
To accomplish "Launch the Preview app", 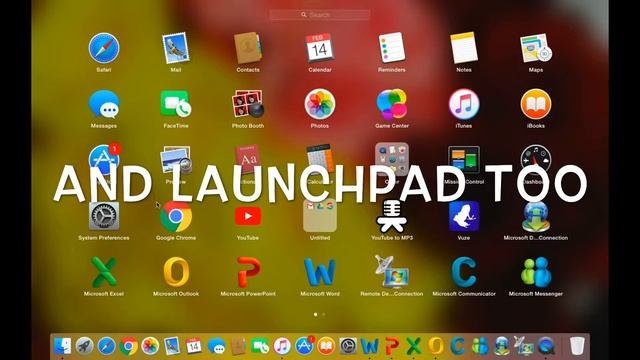I will click(x=176, y=160).
